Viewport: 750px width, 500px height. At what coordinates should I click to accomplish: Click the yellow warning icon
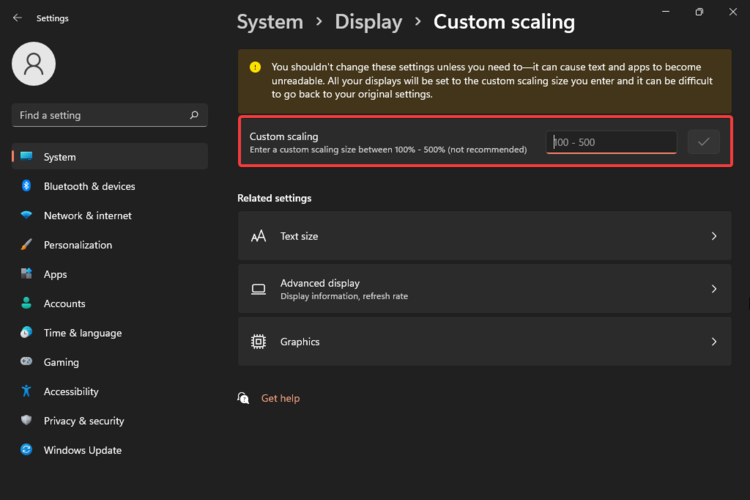click(255, 67)
